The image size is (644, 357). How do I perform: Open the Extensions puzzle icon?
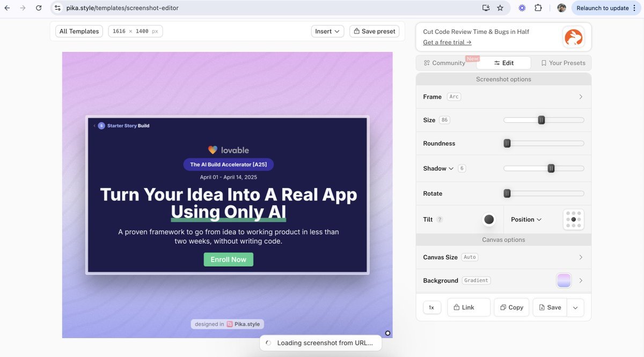[538, 8]
